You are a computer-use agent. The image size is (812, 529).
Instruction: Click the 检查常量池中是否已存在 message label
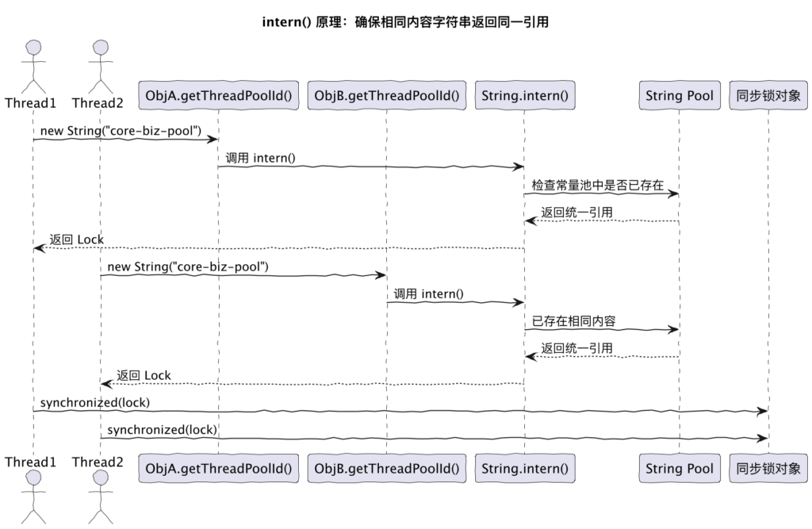coord(597,184)
